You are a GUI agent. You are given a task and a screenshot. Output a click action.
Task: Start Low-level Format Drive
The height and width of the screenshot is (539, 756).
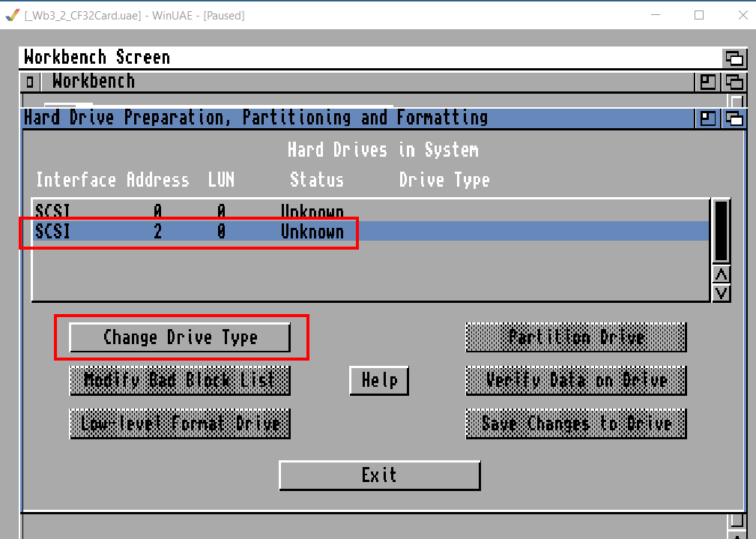click(180, 424)
